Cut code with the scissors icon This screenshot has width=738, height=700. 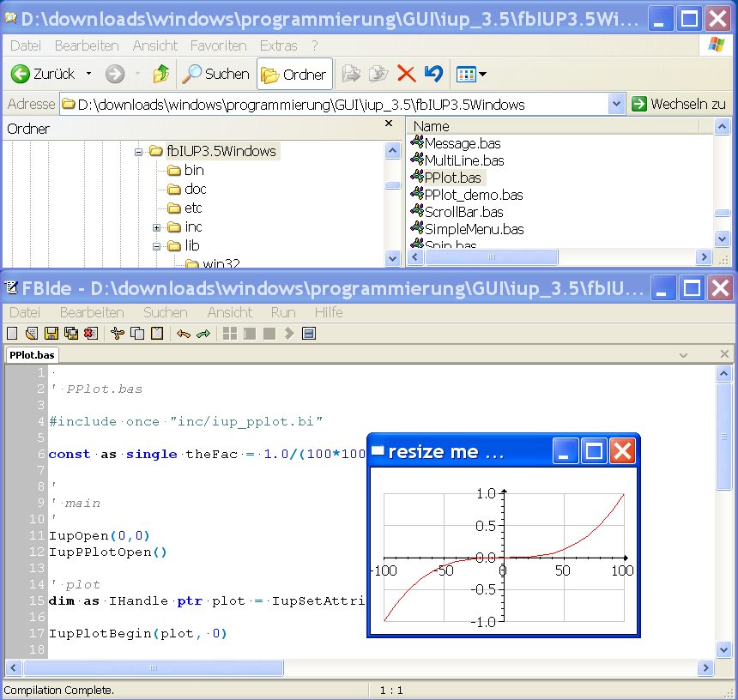coord(116,334)
